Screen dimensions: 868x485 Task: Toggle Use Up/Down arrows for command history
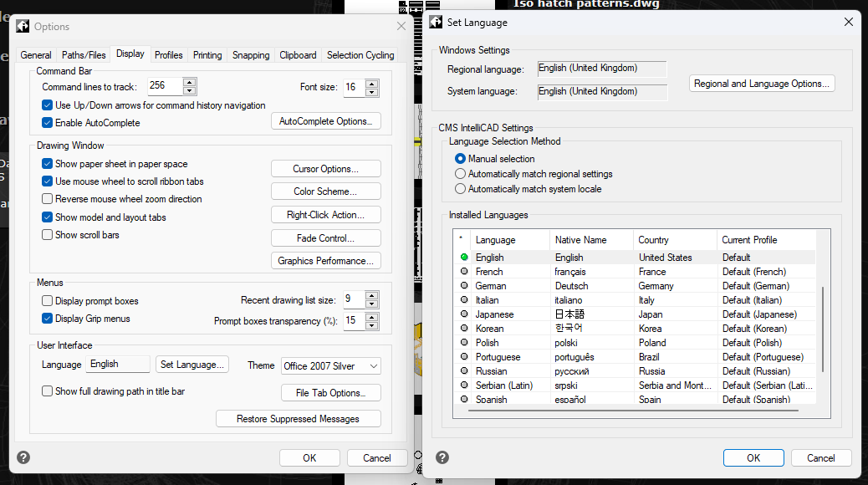pyautogui.click(x=47, y=105)
